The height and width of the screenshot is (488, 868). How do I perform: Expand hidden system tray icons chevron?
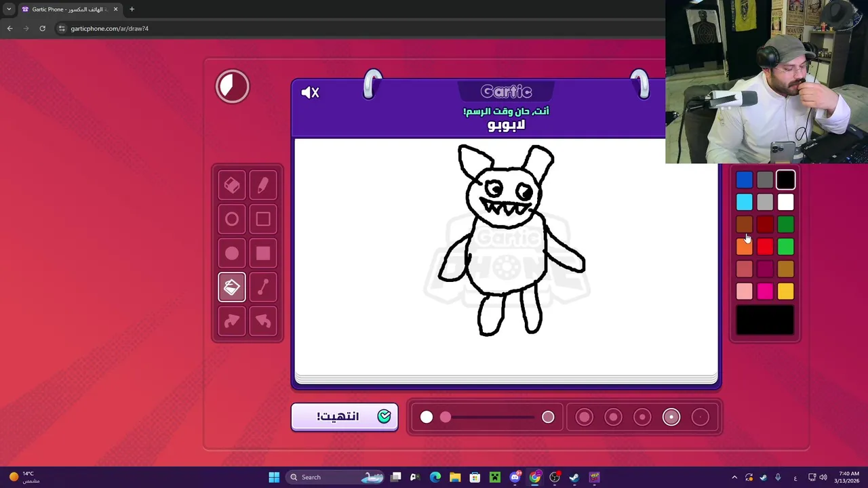pyautogui.click(x=734, y=477)
